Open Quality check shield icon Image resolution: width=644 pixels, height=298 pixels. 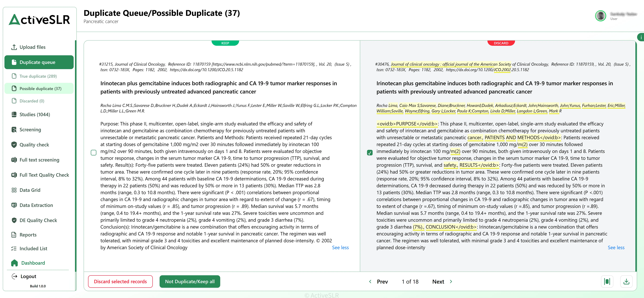(x=14, y=145)
